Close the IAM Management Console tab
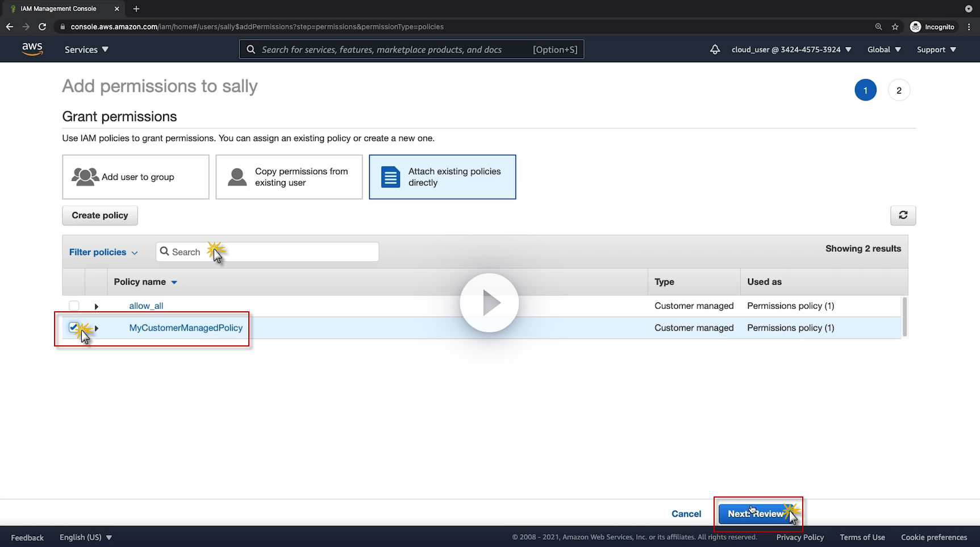980x547 pixels. tap(116, 9)
